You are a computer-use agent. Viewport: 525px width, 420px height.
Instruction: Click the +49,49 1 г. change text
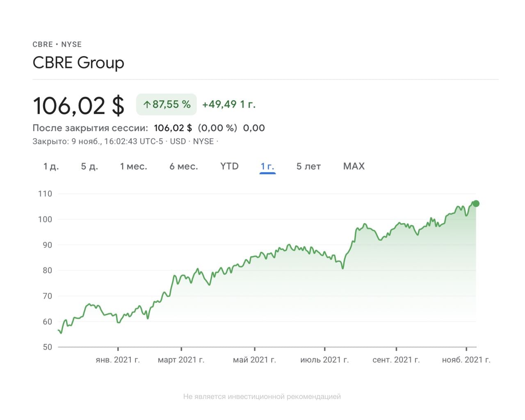pos(229,104)
